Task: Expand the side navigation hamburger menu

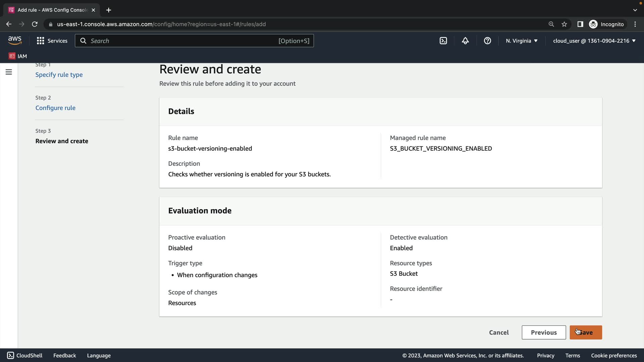Action: 9,72
